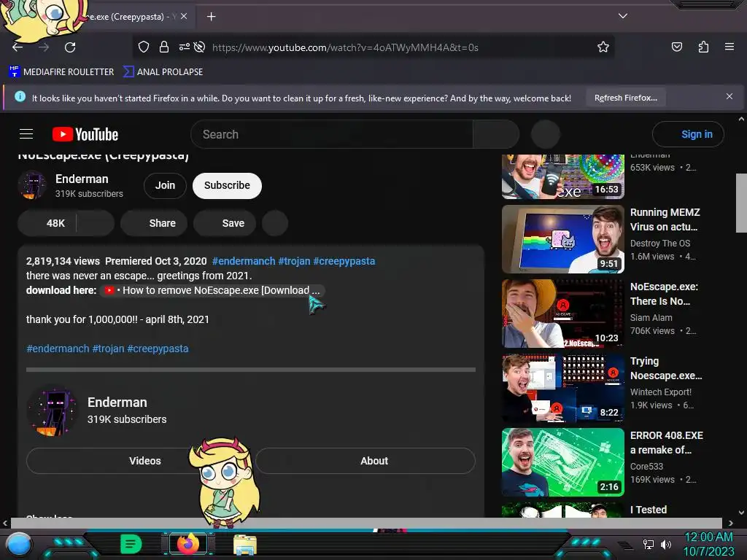Image resolution: width=747 pixels, height=560 pixels.
Task: Go back with the browser back arrow
Action: point(18,47)
